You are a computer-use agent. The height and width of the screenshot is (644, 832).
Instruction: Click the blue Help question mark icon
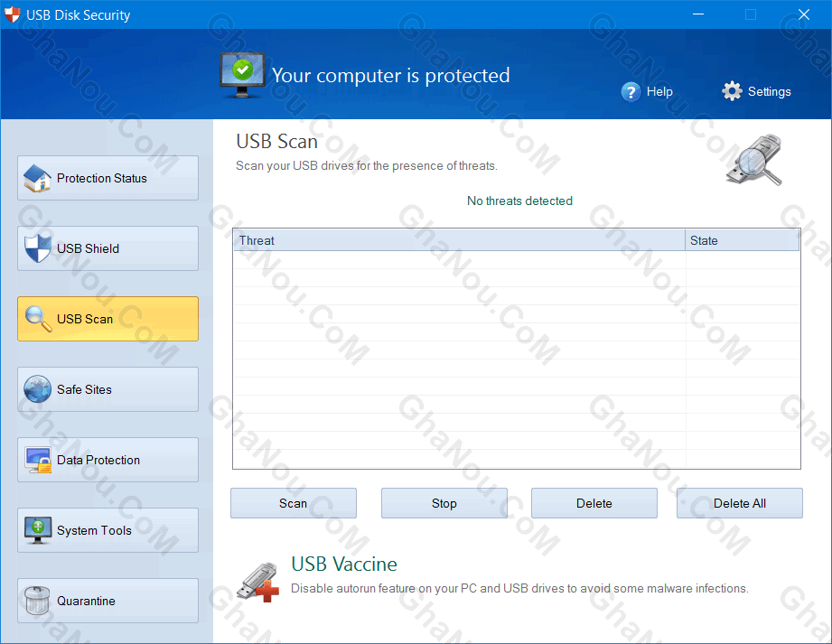coord(631,92)
